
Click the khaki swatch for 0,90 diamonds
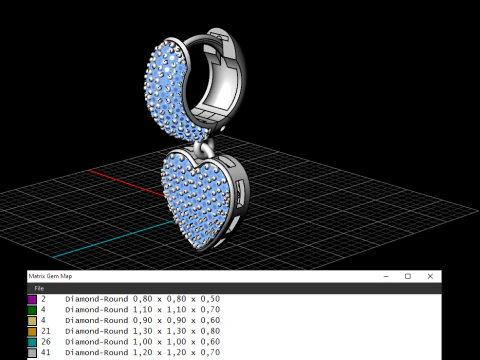pos(32,321)
